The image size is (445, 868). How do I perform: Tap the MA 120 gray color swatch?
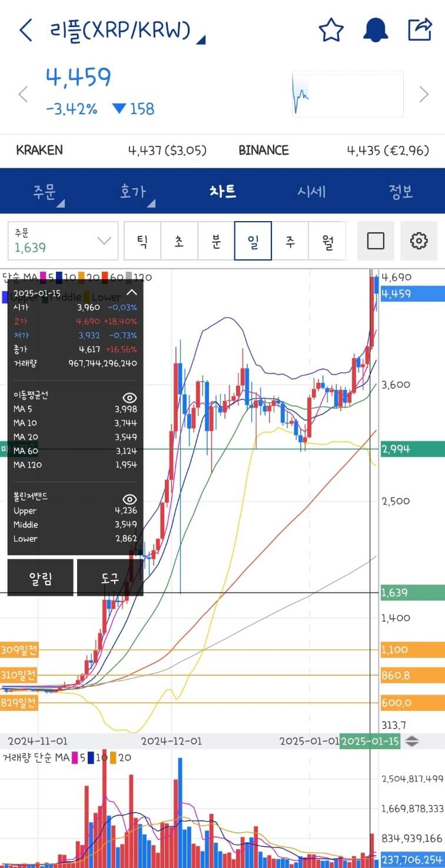point(129,277)
